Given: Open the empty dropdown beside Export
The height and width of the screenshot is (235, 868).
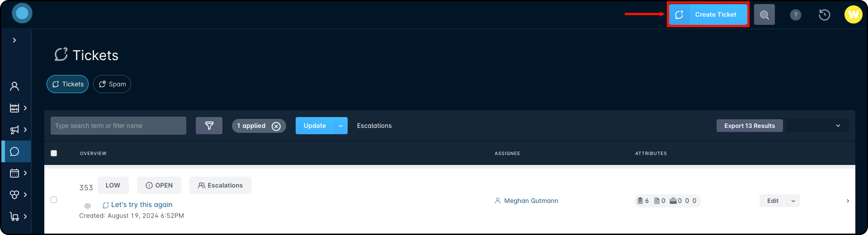Looking at the screenshot, I should (x=817, y=126).
